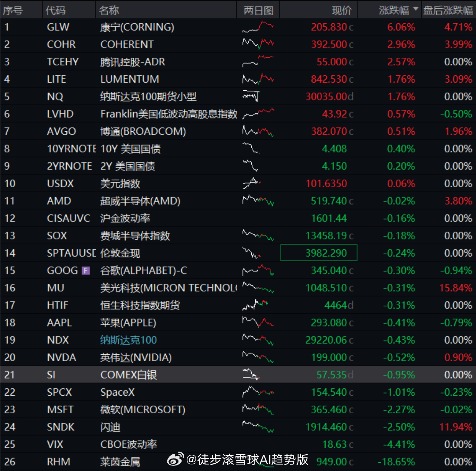Open the SNDK two-day mini chart
This screenshot has height=471, width=476.
point(258,427)
